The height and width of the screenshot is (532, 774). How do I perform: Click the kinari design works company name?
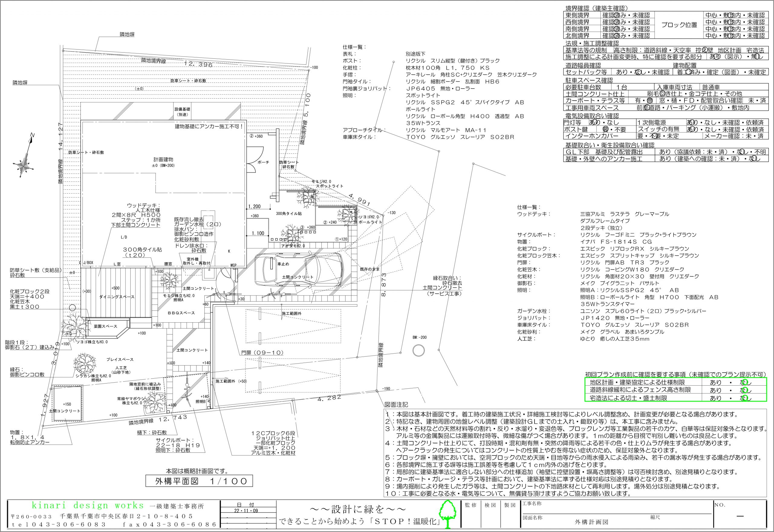pos(88,505)
